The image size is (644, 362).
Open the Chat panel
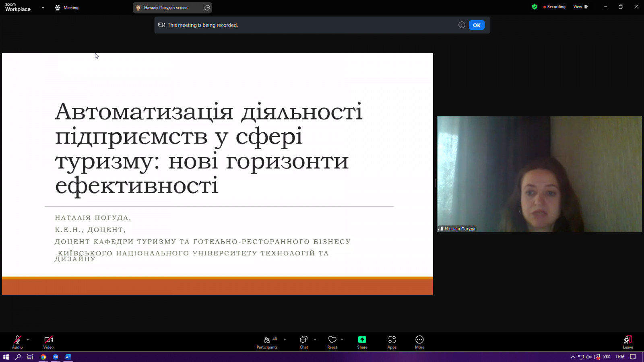(x=304, y=342)
